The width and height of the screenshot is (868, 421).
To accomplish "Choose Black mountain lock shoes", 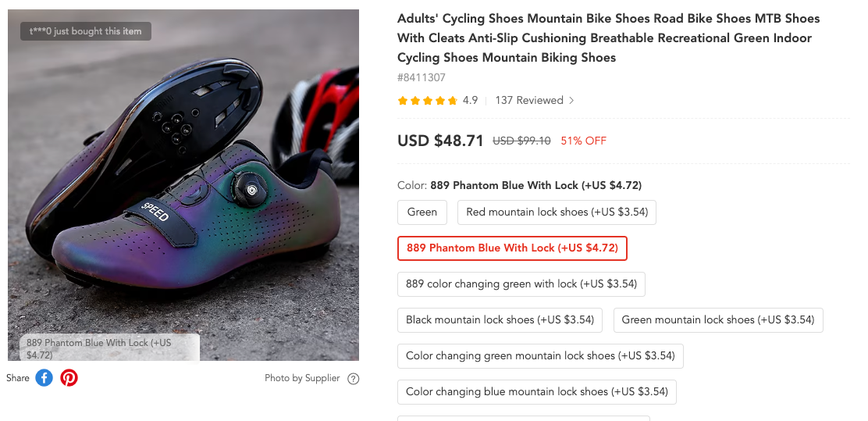I will pos(500,319).
